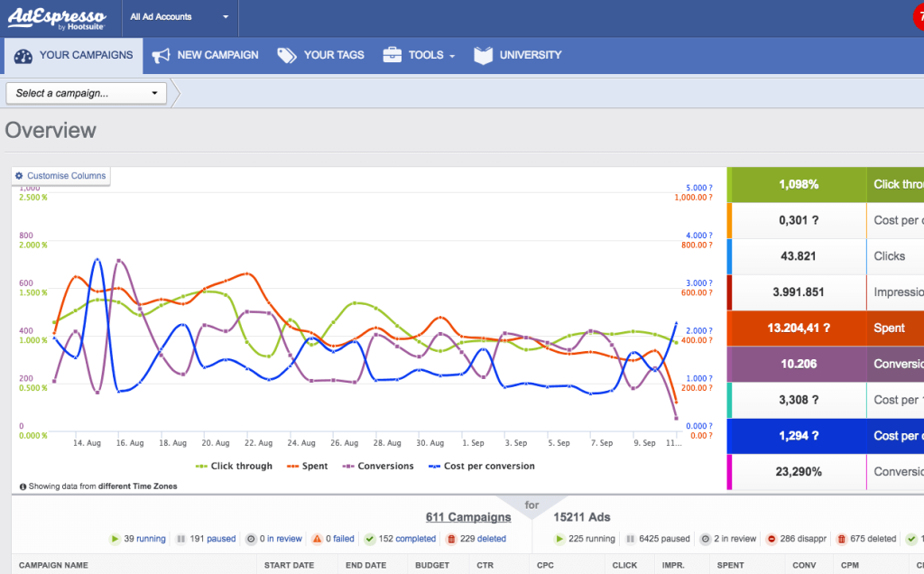Sort by the CTR column
The height and width of the screenshot is (574, 924).
[x=485, y=565]
